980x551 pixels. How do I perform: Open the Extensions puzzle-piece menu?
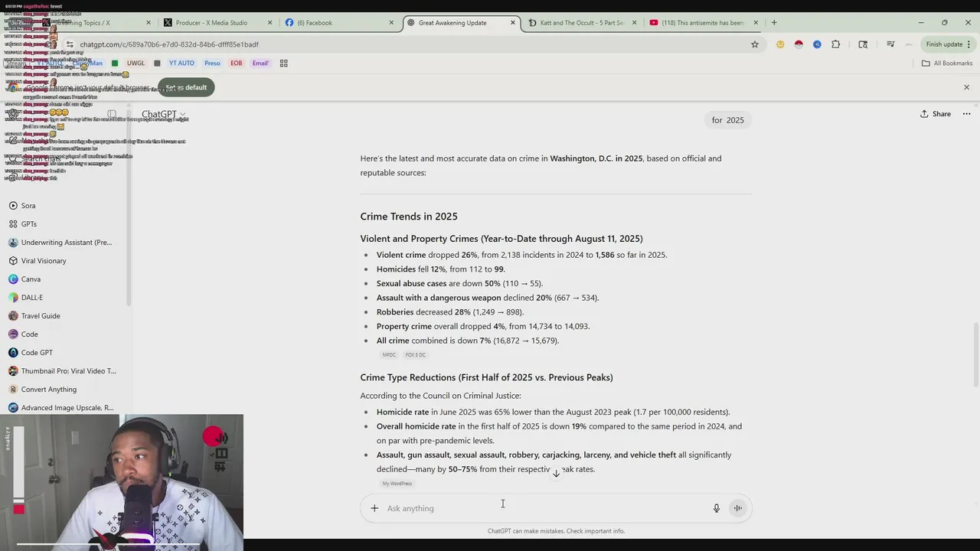835,44
